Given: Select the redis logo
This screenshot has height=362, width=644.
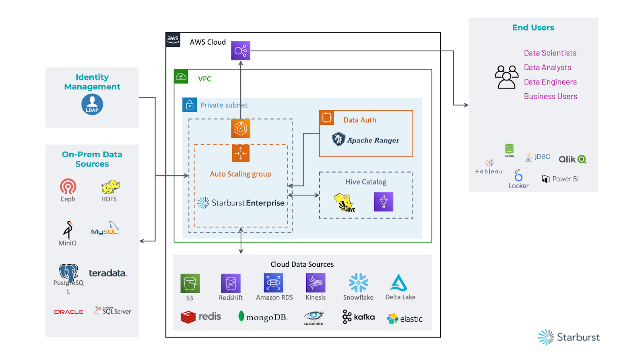Looking at the screenshot, I should pyautogui.click(x=201, y=317).
